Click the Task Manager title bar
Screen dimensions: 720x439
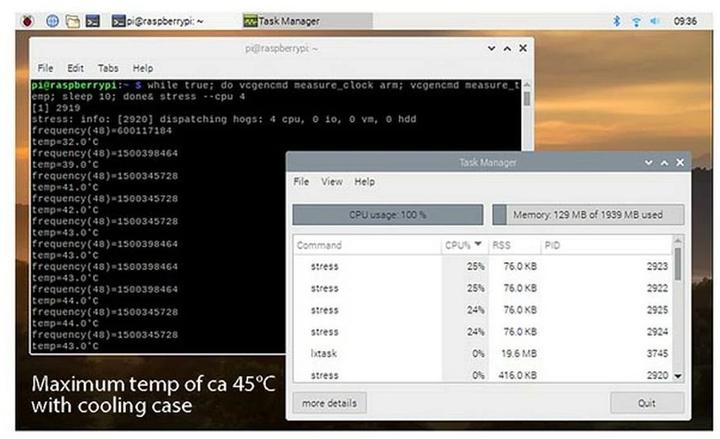pyautogui.click(x=488, y=163)
